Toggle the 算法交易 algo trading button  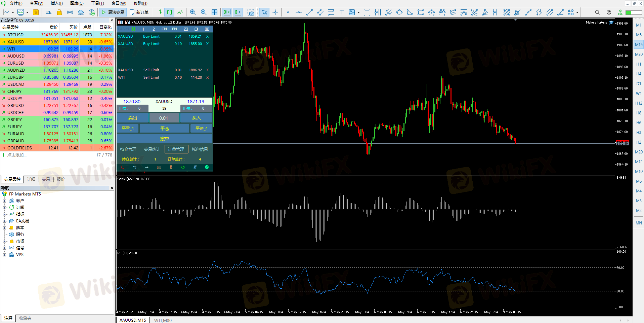tap(113, 12)
